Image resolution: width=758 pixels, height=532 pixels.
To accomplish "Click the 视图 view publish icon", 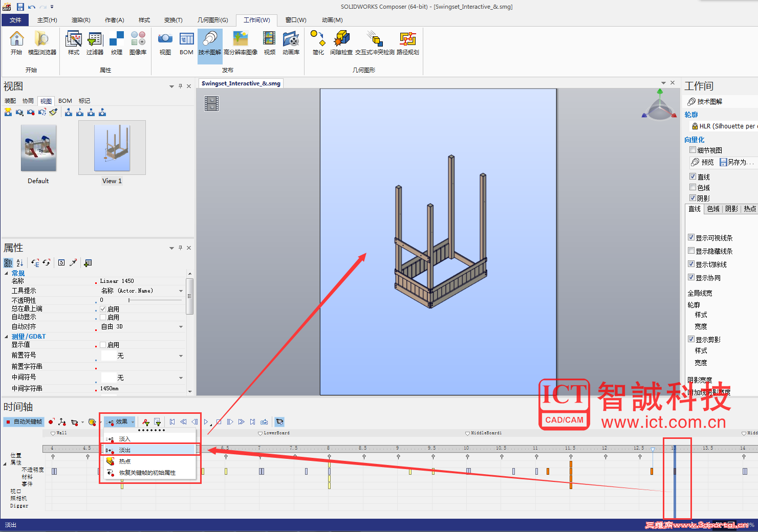I will 165,43.
